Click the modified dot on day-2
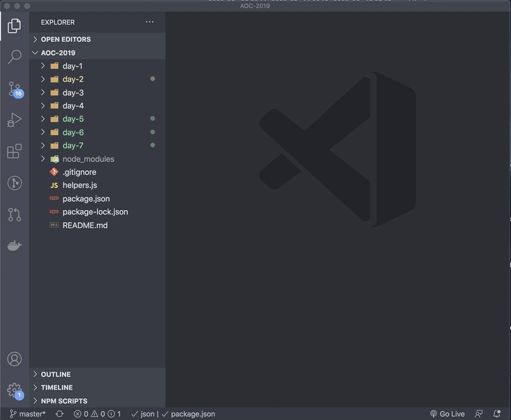Viewport: 511px width, 420px height. coord(153,79)
